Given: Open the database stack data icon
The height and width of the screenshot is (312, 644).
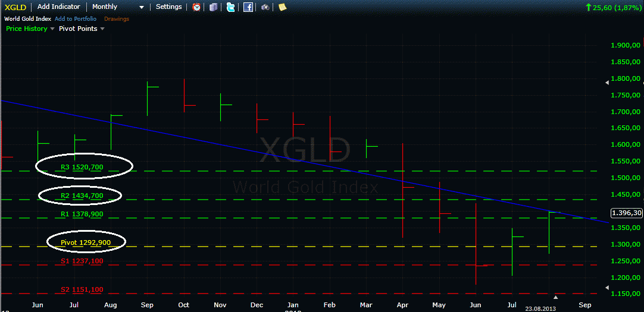Looking at the screenshot, I should pyautogui.click(x=214, y=7).
